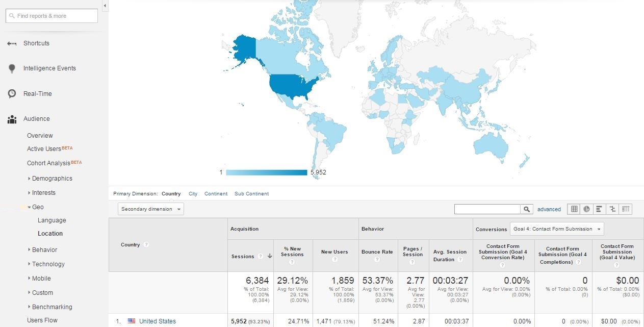Screen dimensions: 644x327
Task: Open Real-Time reports clock icon
Action: coord(12,94)
